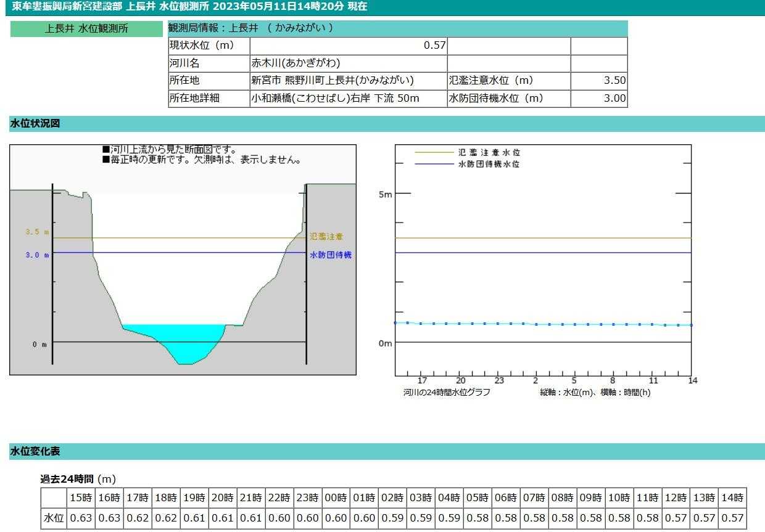The image size is (765, 532).
Task: Click the yellow 氾濫注意 label beside cross-section
Action: (326, 237)
